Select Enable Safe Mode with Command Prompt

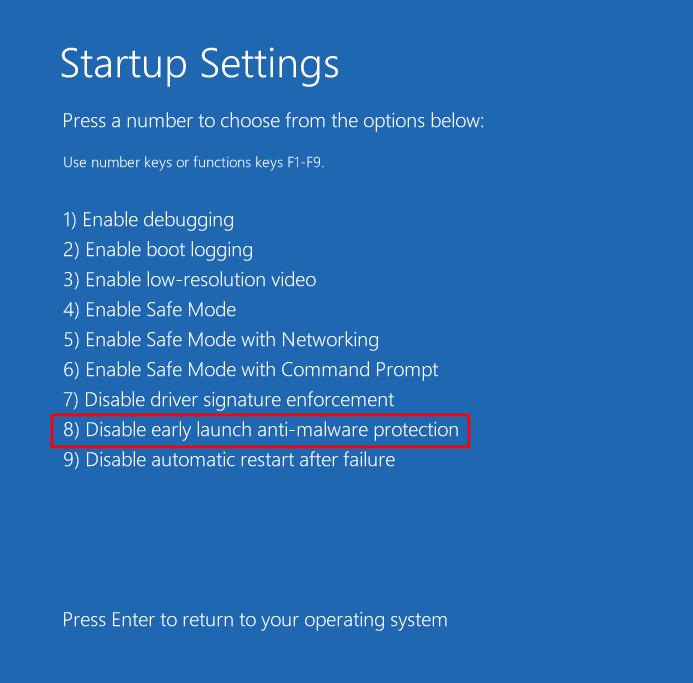pos(250,370)
